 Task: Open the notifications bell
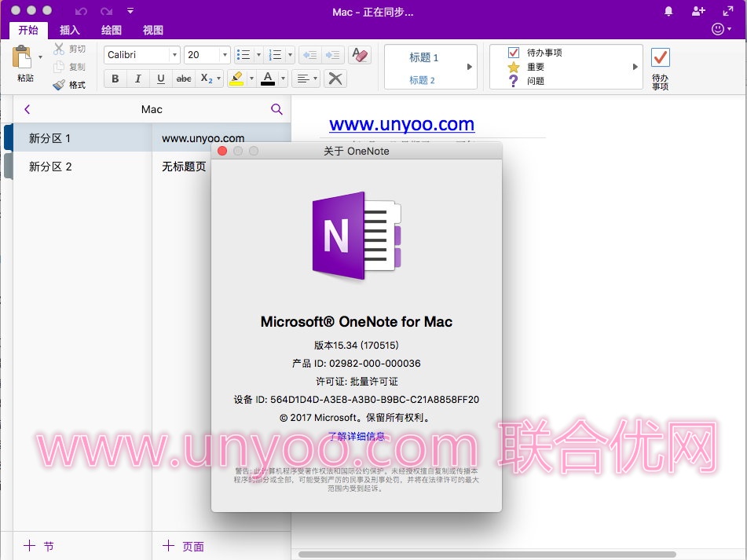click(x=668, y=12)
